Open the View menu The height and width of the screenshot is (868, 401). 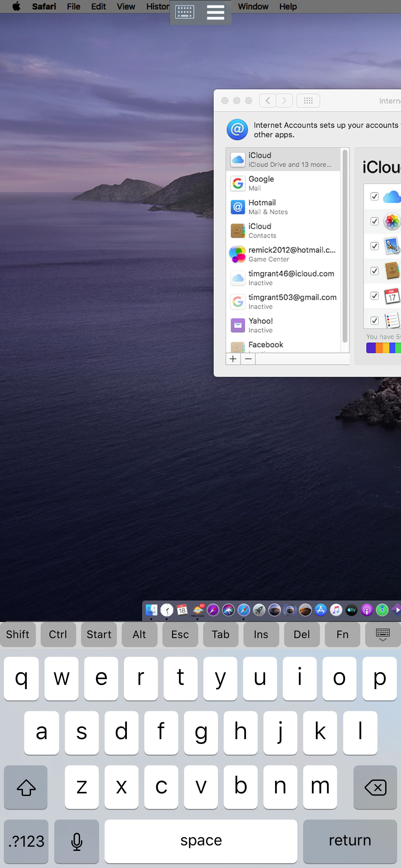tap(126, 6)
